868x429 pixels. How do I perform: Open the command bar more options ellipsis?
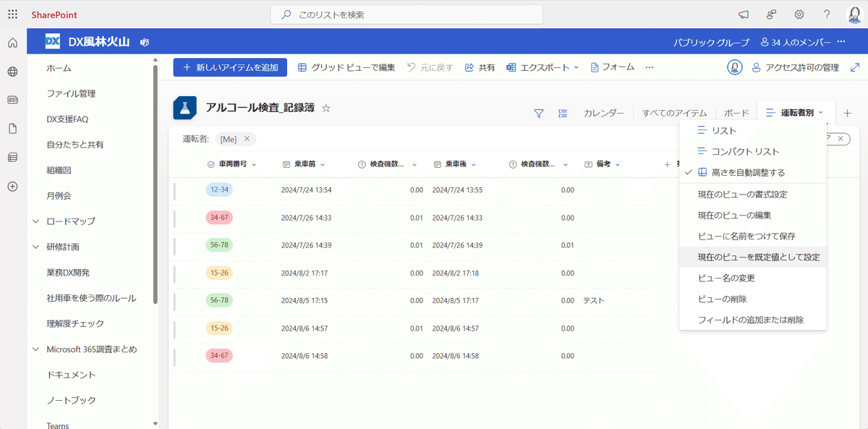click(x=650, y=67)
